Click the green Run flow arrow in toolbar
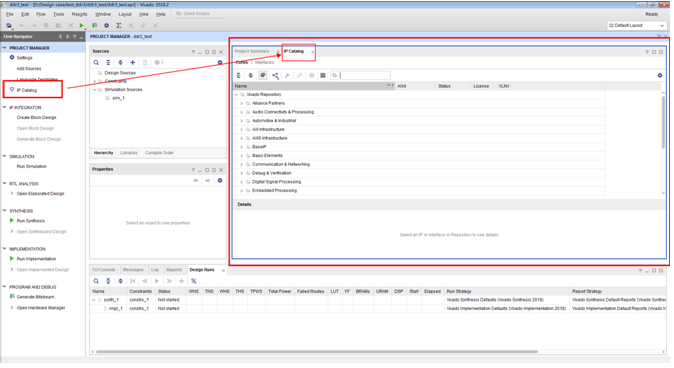 click(x=82, y=25)
